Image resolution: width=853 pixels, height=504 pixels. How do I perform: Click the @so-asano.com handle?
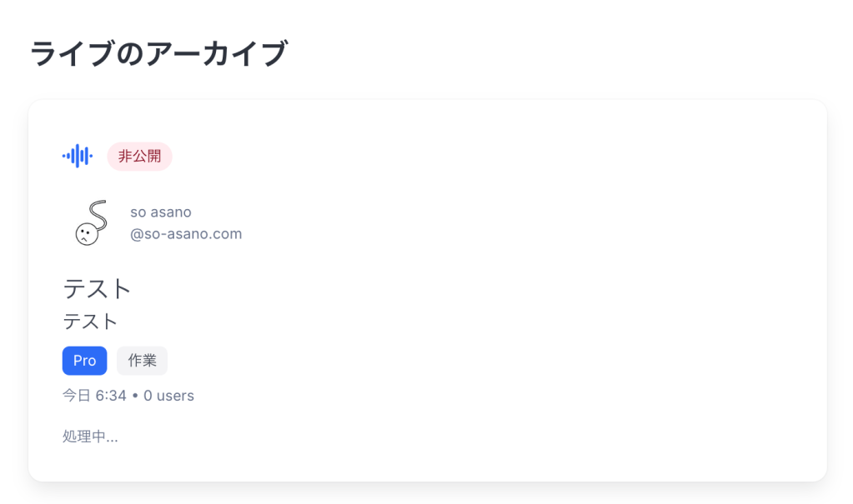(186, 234)
